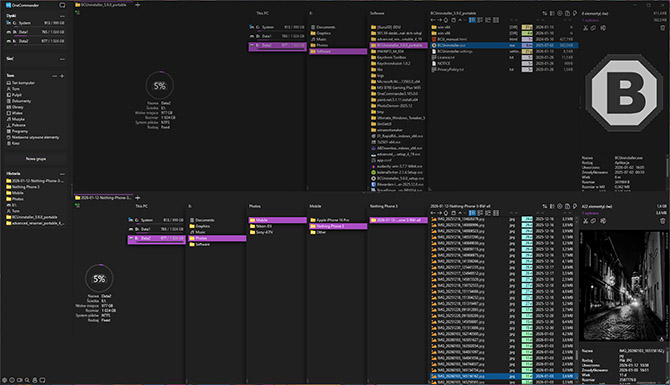Toggle the layout icon next to OneCommander title
Image resolution: width=670 pixels, height=385 pixels.
tap(62, 5)
